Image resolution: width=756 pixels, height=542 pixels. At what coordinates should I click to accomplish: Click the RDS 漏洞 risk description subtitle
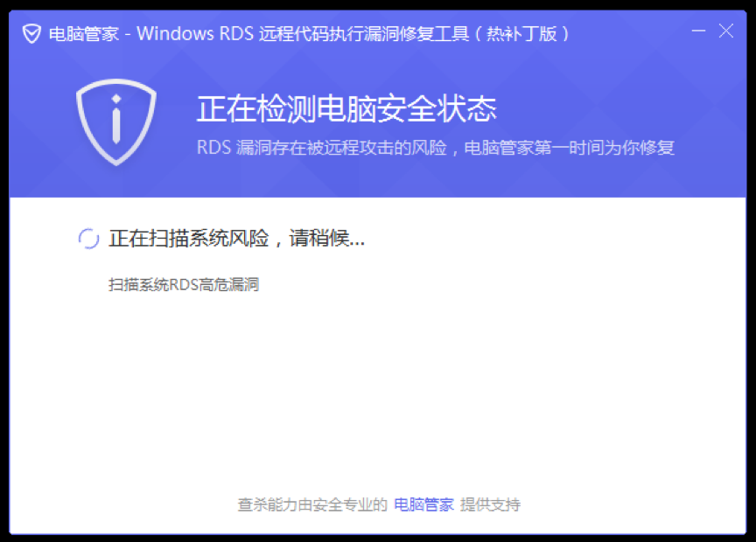tap(436, 148)
